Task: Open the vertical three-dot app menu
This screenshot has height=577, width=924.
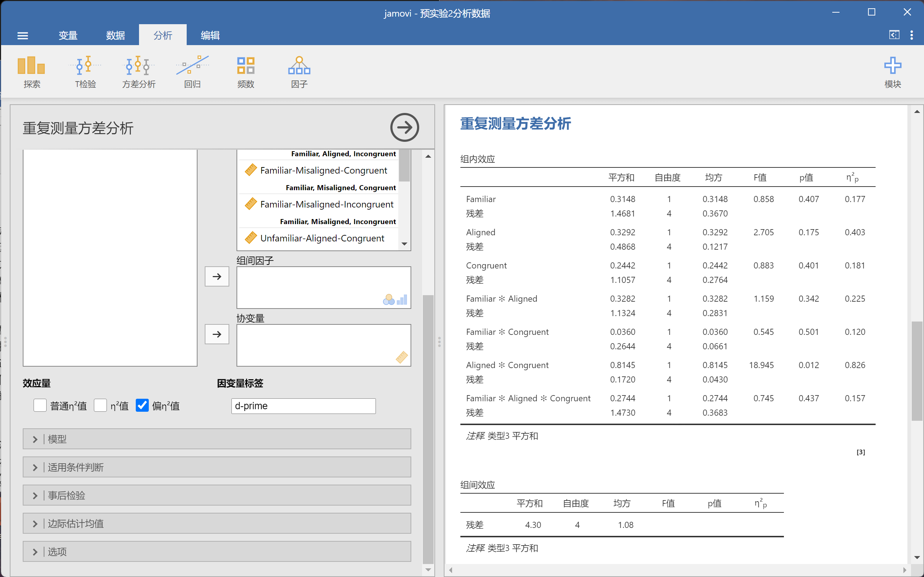Action: (912, 35)
